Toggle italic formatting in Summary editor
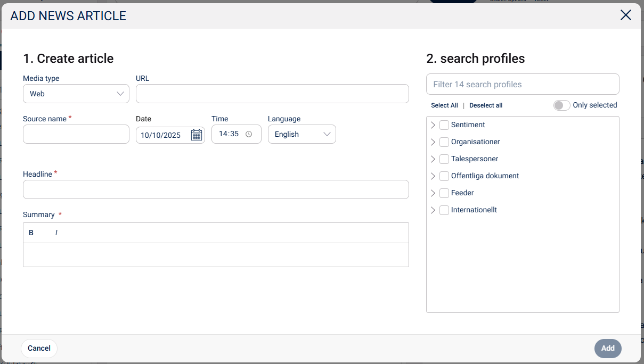 pos(56,233)
